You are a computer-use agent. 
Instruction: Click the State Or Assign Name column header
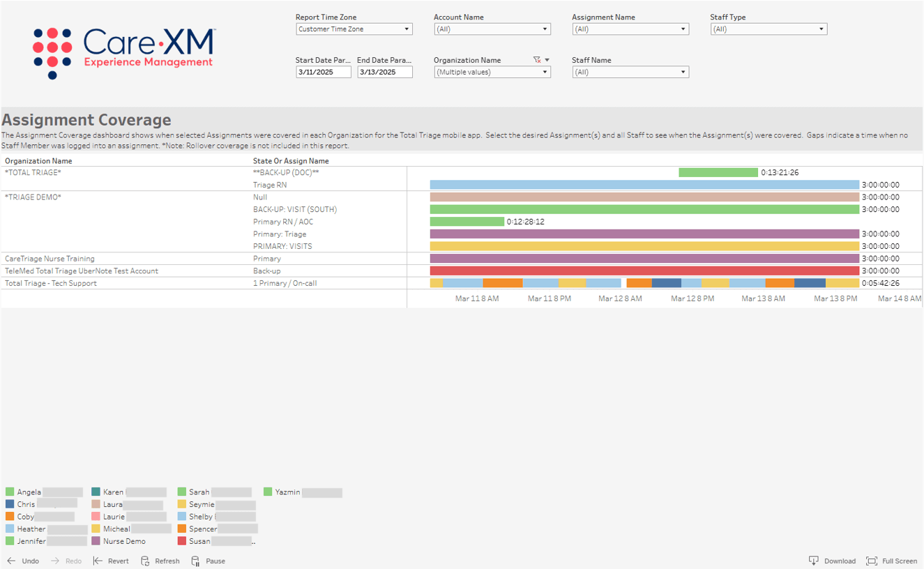click(291, 160)
